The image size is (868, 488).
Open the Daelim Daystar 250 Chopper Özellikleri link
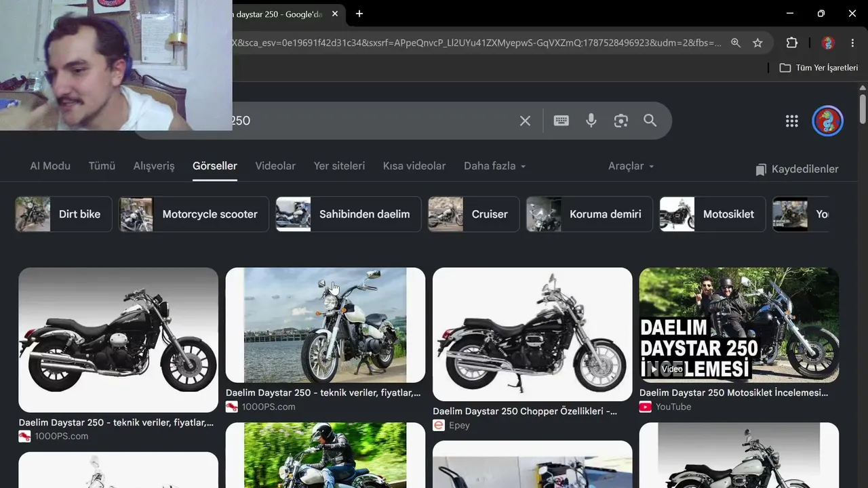click(x=525, y=411)
